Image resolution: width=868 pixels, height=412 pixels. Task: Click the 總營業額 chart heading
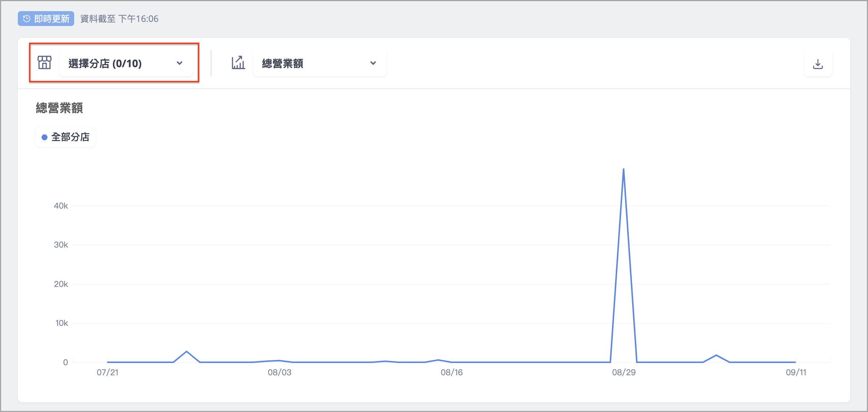[59, 108]
